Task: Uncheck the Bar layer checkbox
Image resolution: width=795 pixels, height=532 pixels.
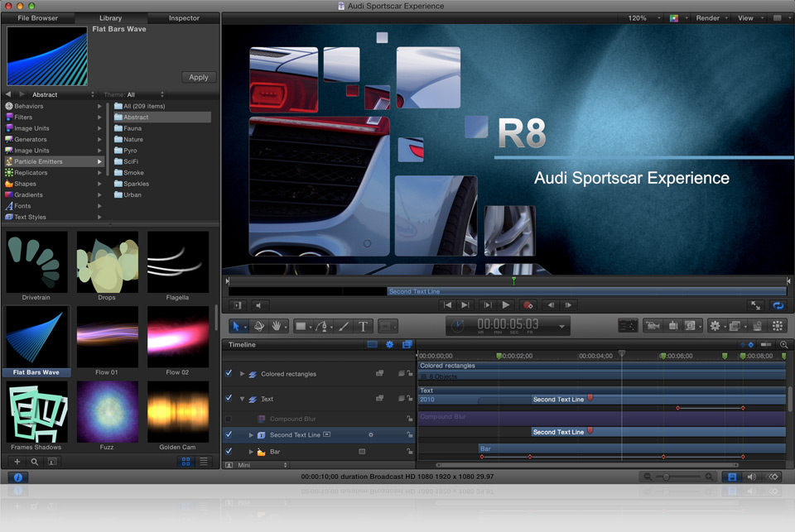Action: coord(229,451)
